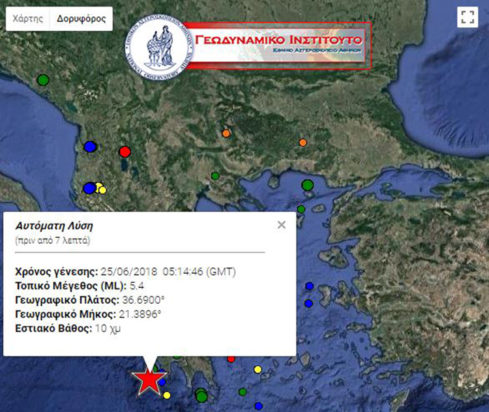Click the red star epicenter marker
489x412 pixels.
pyautogui.click(x=149, y=380)
